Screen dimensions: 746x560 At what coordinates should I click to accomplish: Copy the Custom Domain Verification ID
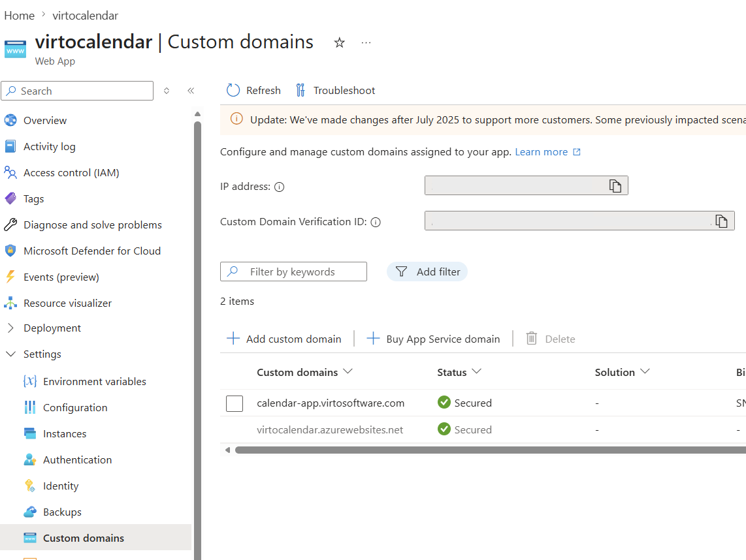tap(722, 221)
